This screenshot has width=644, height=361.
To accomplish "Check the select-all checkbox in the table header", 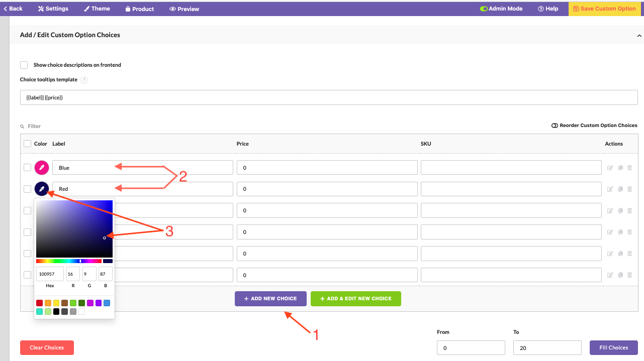I will [x=28, y=144].
